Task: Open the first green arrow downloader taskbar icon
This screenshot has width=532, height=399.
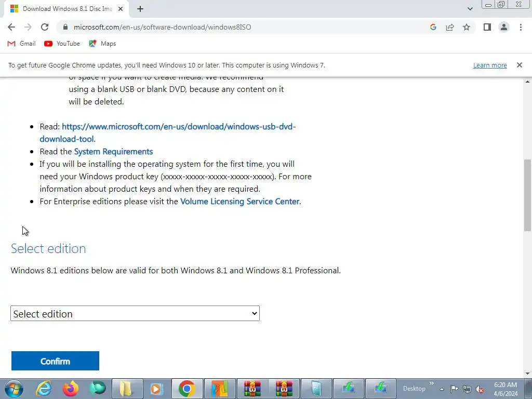Action: (349, 389)
